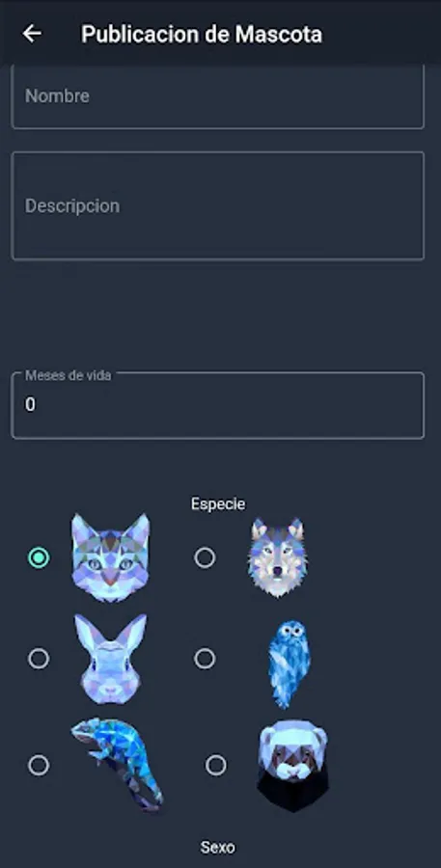The image size is (441, 868).
Task: Go back using the arrow icon
Action: click(32, 34)
